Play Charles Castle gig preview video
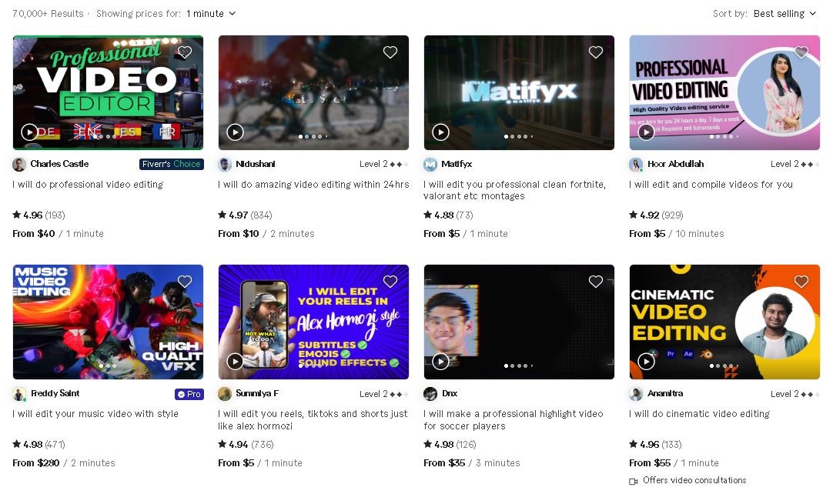833x504 pixels. pos(28,132)
